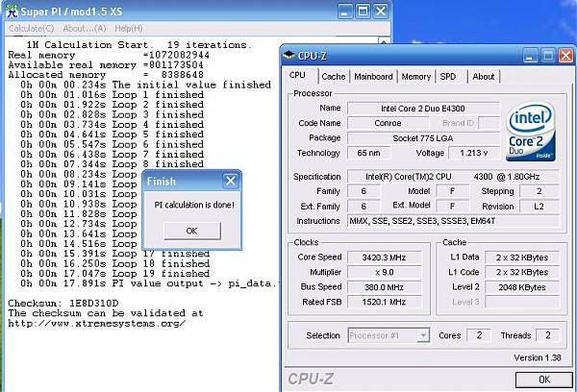Open the Help(H) menu in Super PI
Screen dimensions: 577x392
tap(129, 28)
